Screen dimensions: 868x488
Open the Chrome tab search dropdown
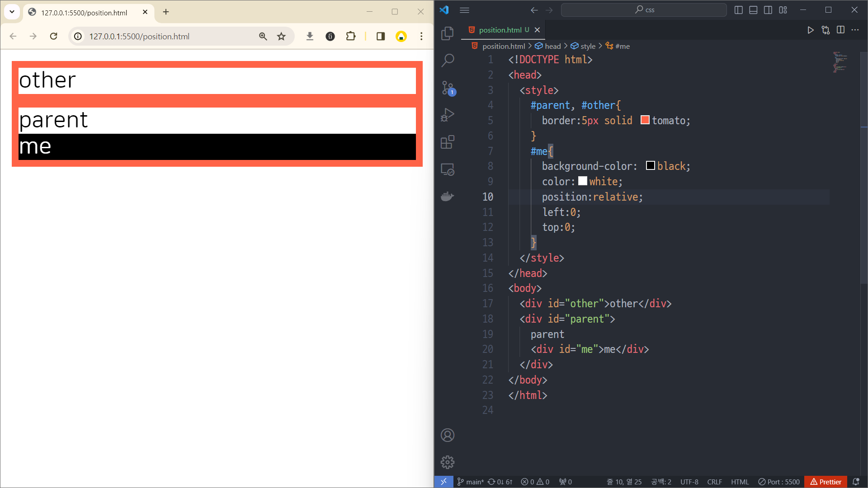pos(12,12)
